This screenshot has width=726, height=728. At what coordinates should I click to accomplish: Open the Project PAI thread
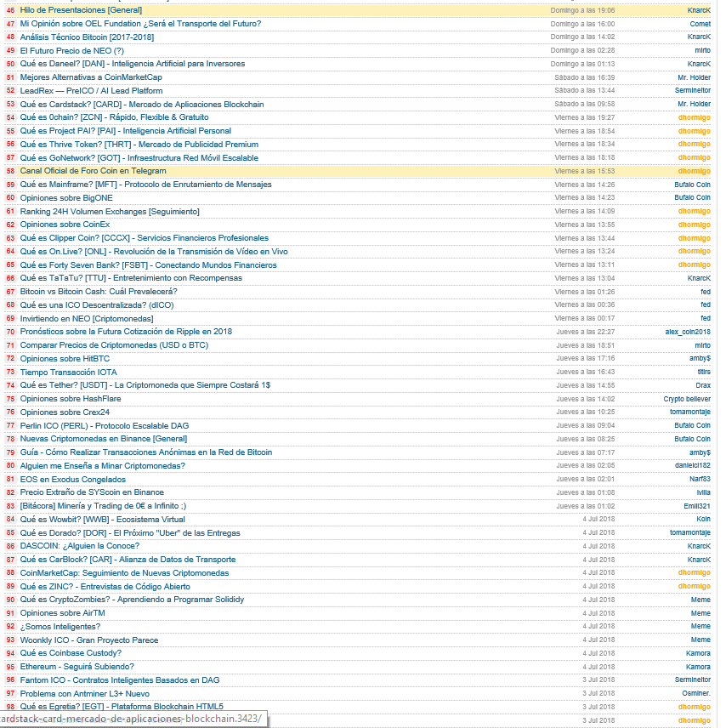pyautogui.click(x=125, y=130)
